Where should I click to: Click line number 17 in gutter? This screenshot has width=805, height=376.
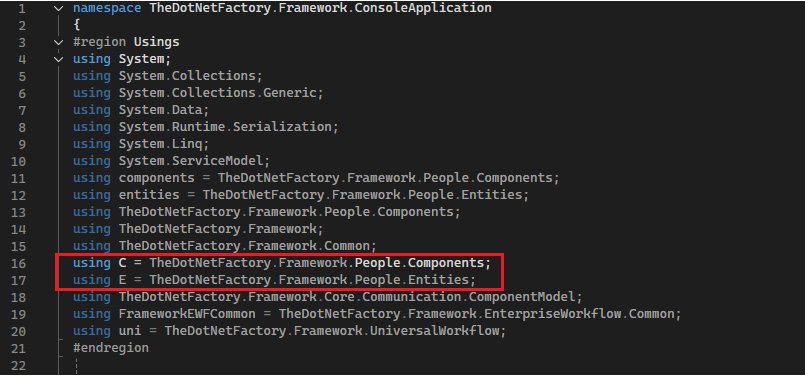point(18,280)
